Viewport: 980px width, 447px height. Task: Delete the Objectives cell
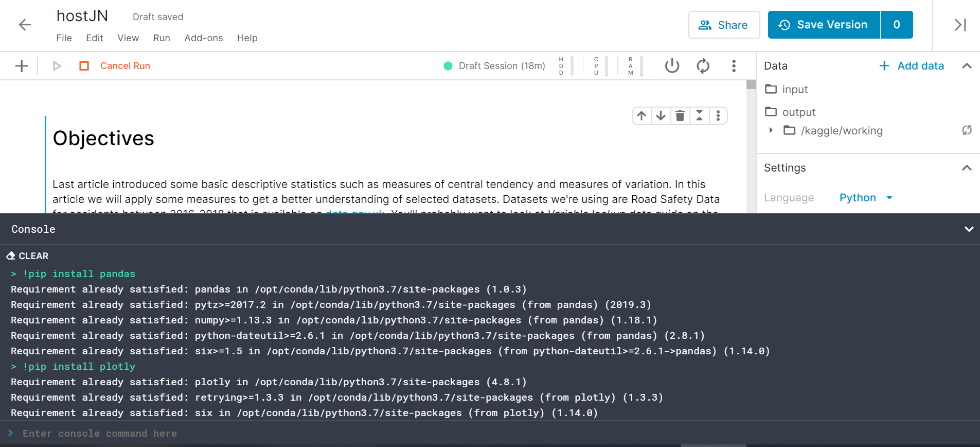(680, 116)
